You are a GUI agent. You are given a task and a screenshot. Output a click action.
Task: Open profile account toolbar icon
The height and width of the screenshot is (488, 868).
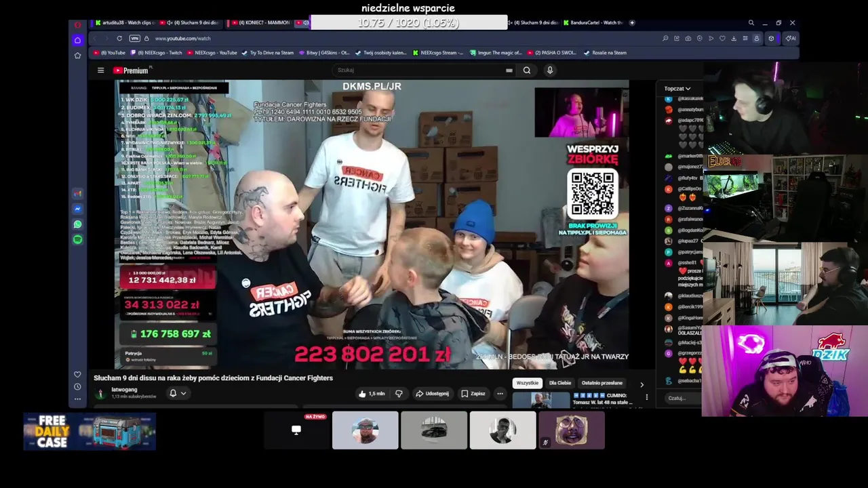pos(757,39)
